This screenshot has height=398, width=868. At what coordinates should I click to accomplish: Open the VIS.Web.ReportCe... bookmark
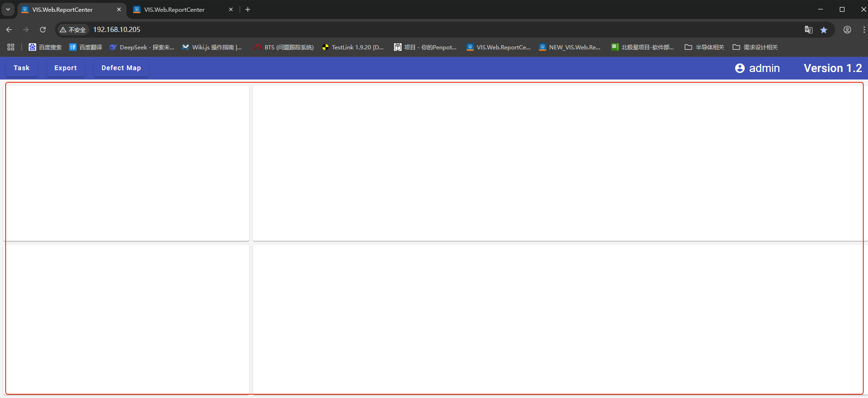tap(498, 47)
